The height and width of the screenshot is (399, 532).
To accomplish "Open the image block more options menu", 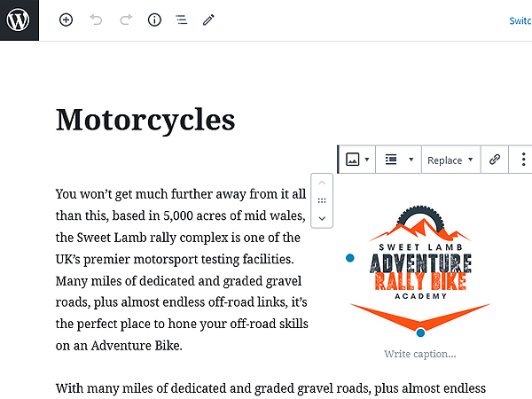I will pyautogui.click(x=523, y=160).
